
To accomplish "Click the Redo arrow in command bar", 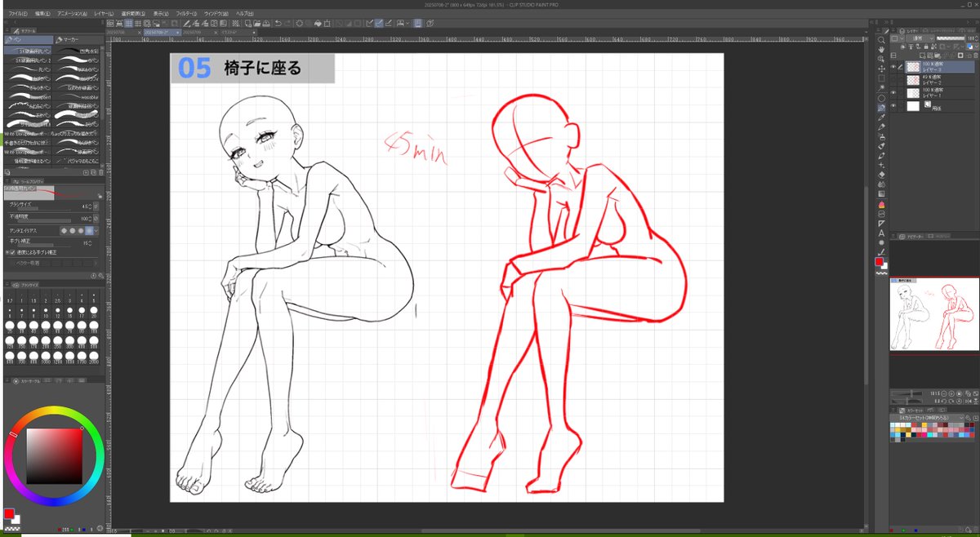I will pos(289,24).
